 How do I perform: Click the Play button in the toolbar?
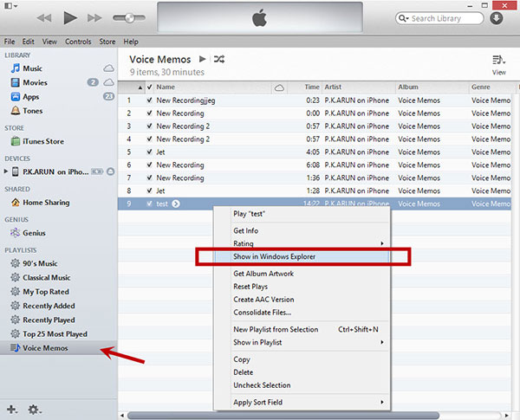coord(70,17)
